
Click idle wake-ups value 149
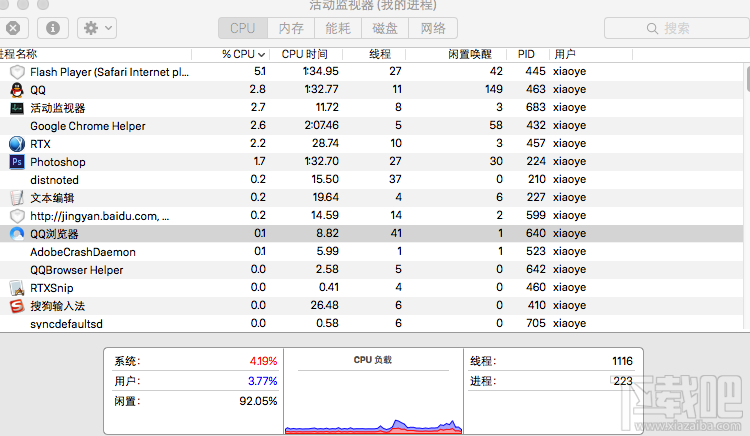pyautogui.click(x=493, y=89)
